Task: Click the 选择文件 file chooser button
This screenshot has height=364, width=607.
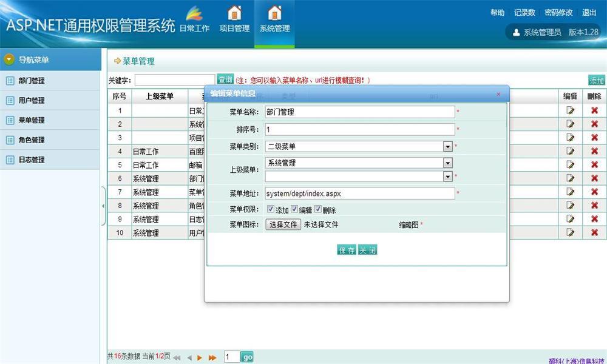Action: tap(283, 224)
